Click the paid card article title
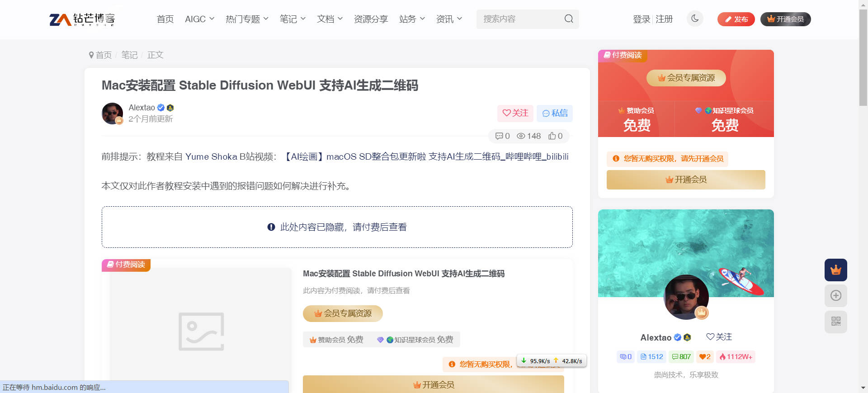The image size is (868, 393). pyautogui.click(x=403, y=274)
